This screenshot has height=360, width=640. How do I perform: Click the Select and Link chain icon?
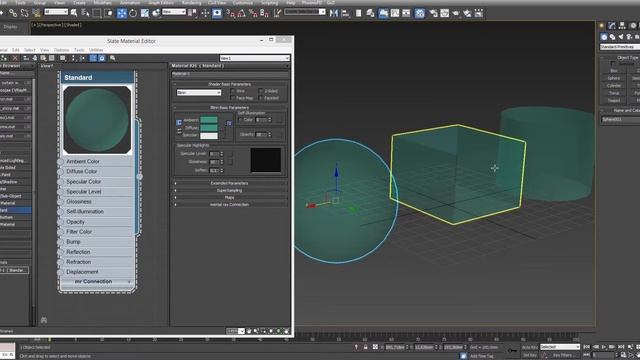pos(13,13)
